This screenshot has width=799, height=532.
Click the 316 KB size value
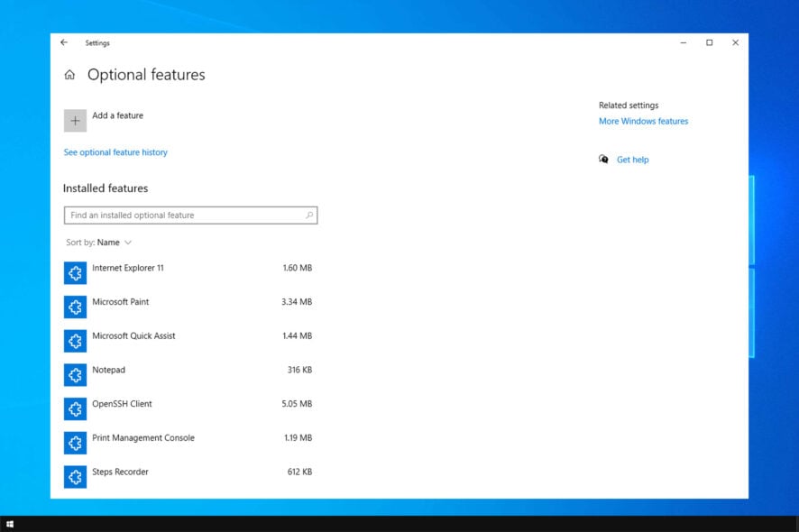pyautogui.click(x=299, y=370)
